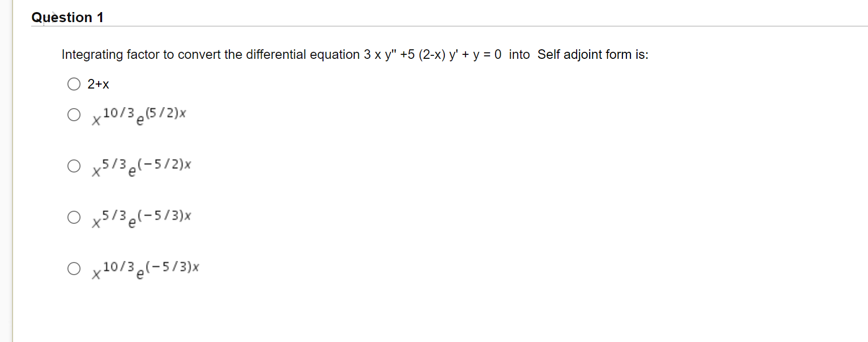This screenshot has width=868, height=342.
Task: Select the option x^(10/3) e^((5/2)x)
Action: tap(73, 115)
